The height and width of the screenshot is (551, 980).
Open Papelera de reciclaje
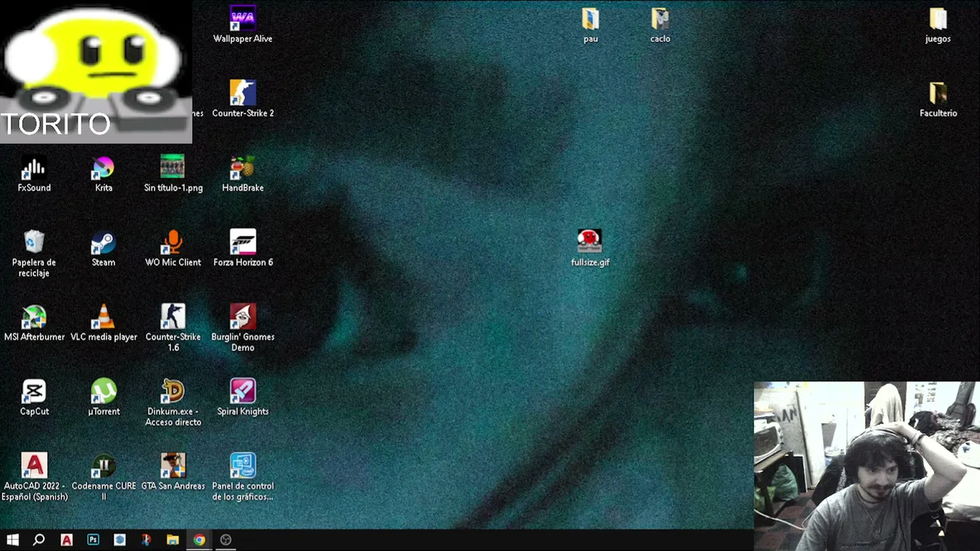pyautogui.click(x=34, y=253)
